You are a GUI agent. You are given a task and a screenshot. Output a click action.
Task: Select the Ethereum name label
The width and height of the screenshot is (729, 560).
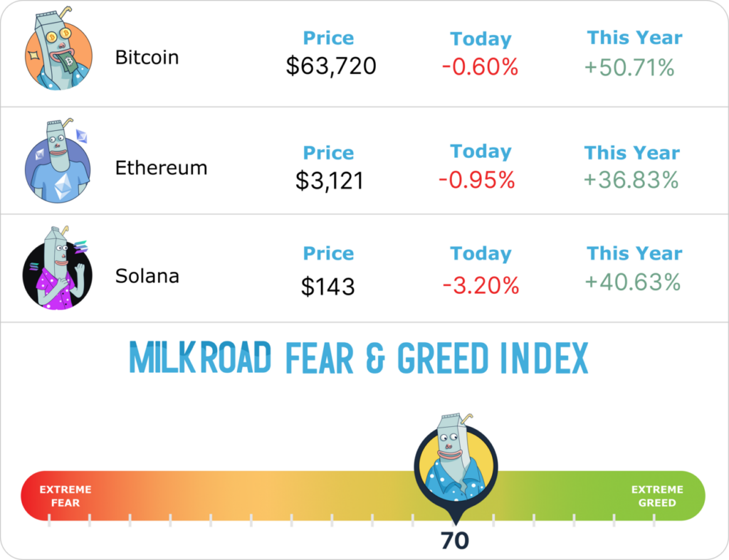click(x=161, y=168)
